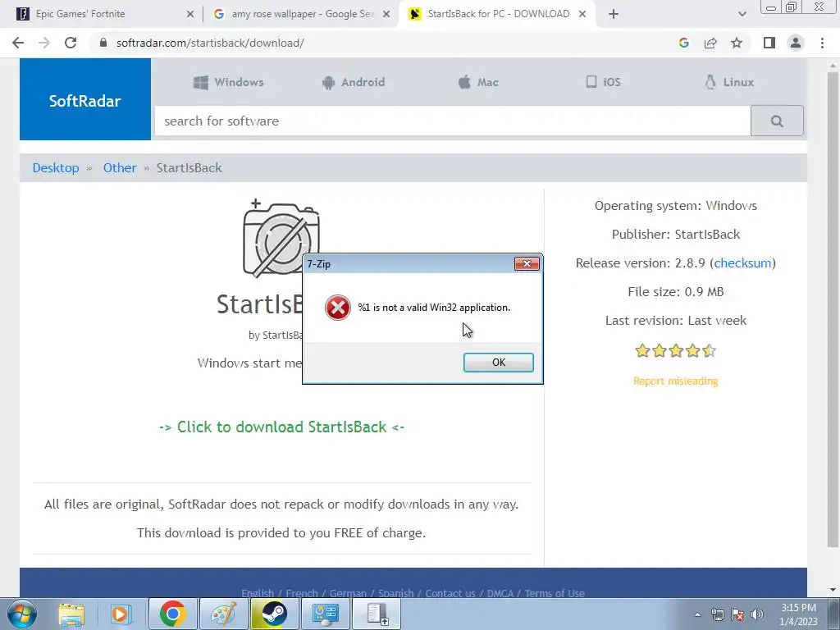The image size is (840, 630).
Task: Open the volume speaker tray icon
Action: (757, 614)
